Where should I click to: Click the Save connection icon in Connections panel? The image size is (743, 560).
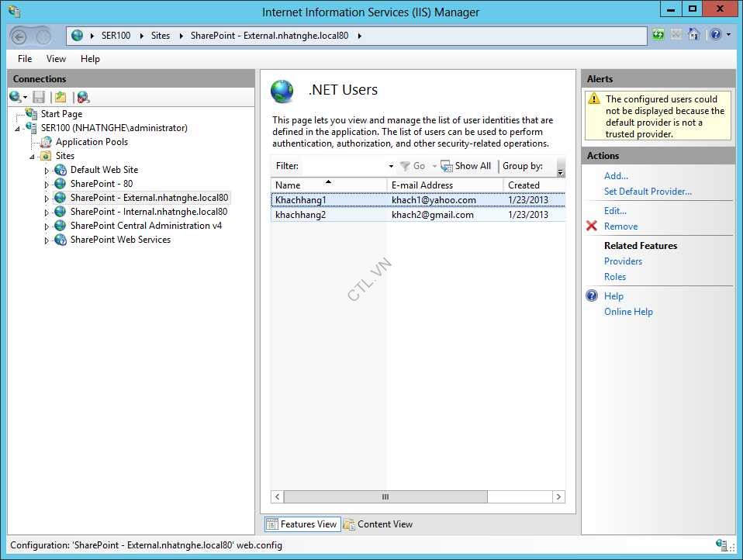point(39,96)
